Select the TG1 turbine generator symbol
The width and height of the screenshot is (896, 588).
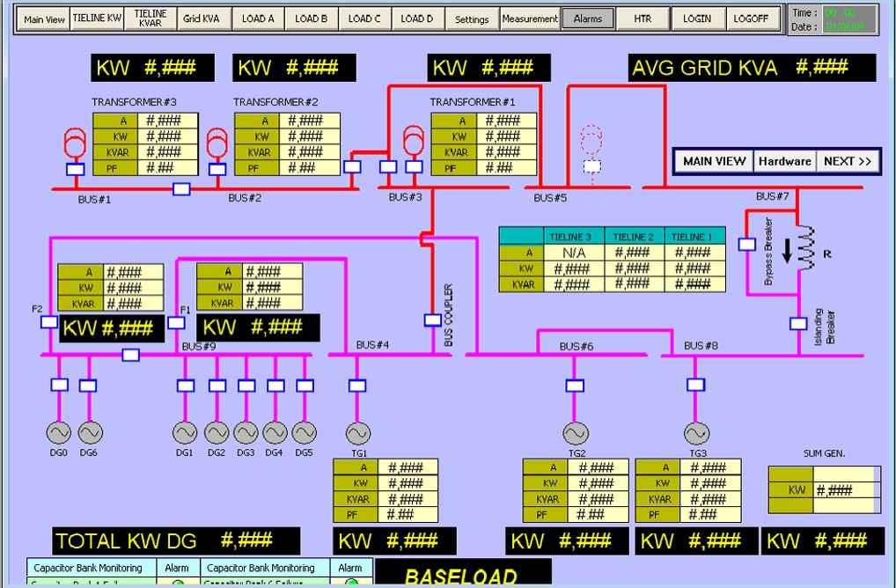click(357, 433)
